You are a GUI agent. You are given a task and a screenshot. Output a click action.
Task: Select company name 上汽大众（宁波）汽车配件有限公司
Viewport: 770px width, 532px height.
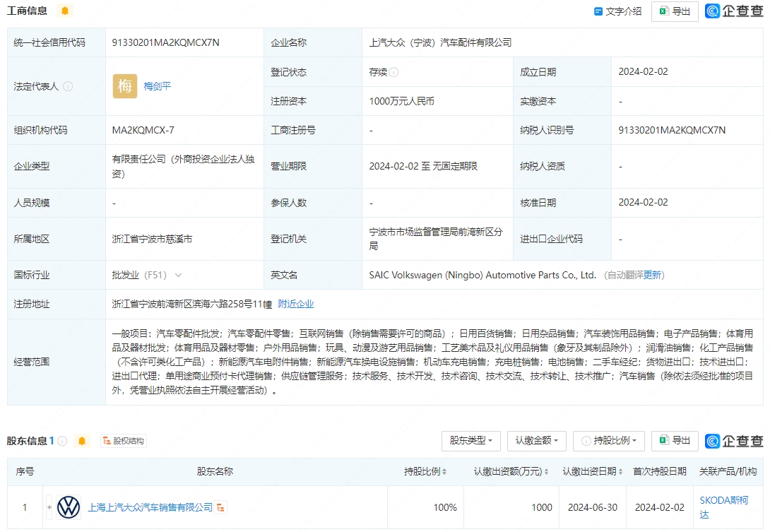440,42
